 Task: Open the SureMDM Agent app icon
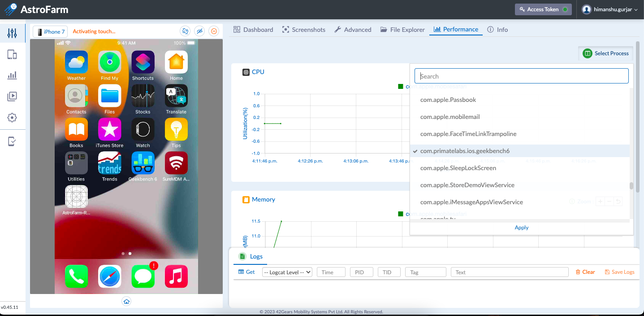176,163
